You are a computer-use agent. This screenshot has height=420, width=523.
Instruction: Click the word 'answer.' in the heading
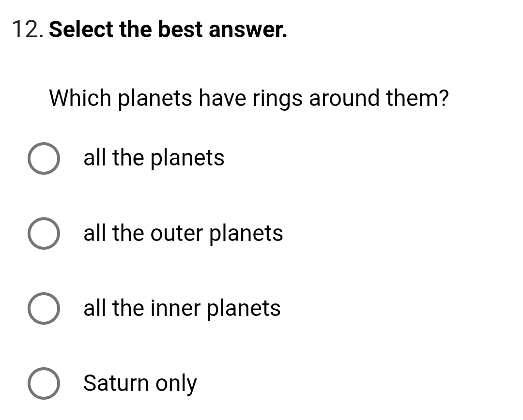[248, 30]
